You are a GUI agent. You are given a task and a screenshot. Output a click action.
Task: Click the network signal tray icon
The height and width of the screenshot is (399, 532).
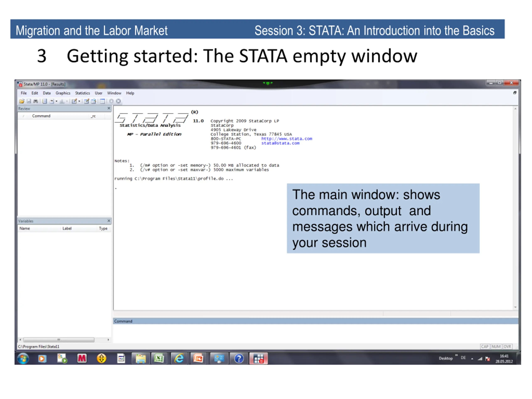tap(480, 359)
